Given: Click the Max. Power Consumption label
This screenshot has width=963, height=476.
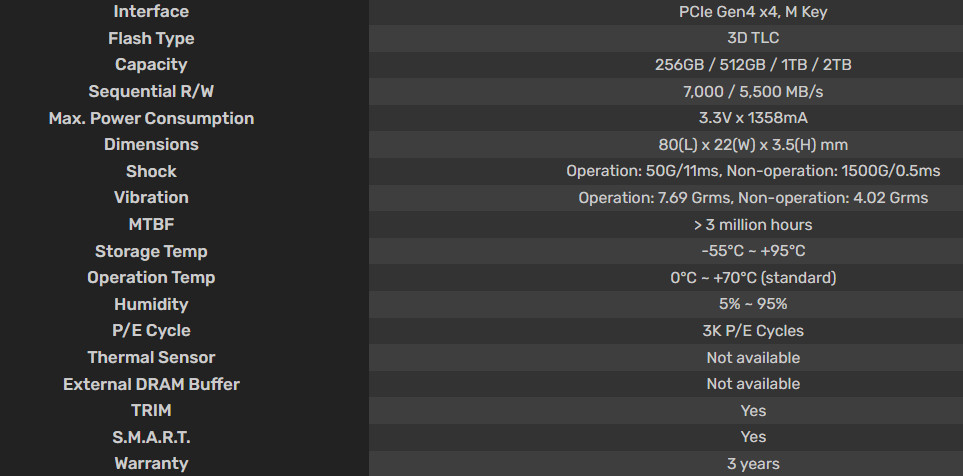Looking at the screenshot, I should [x=151, y=118].
